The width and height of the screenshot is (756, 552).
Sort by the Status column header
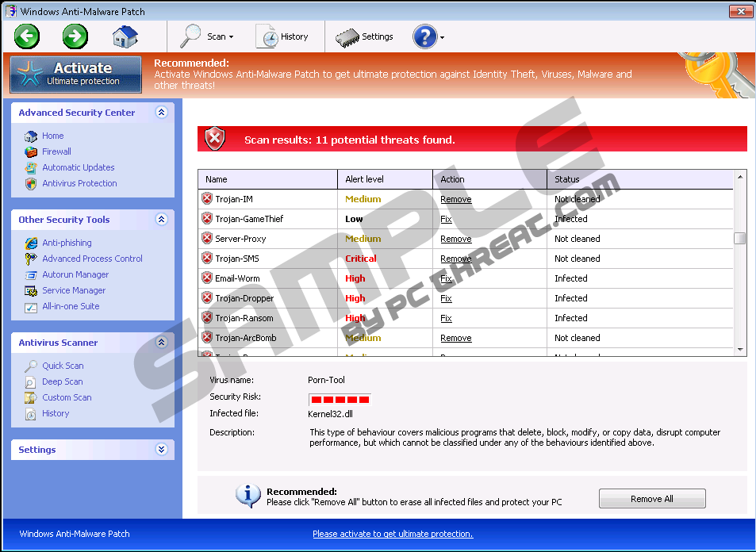(640, 179)
